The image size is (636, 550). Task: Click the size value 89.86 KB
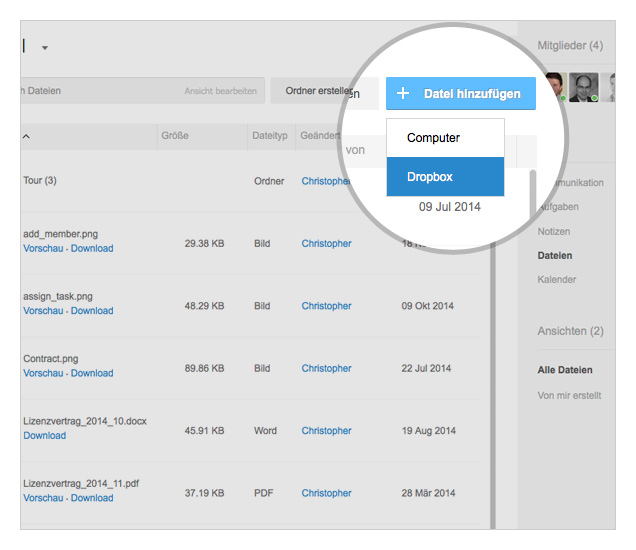(x=204, y=368)
